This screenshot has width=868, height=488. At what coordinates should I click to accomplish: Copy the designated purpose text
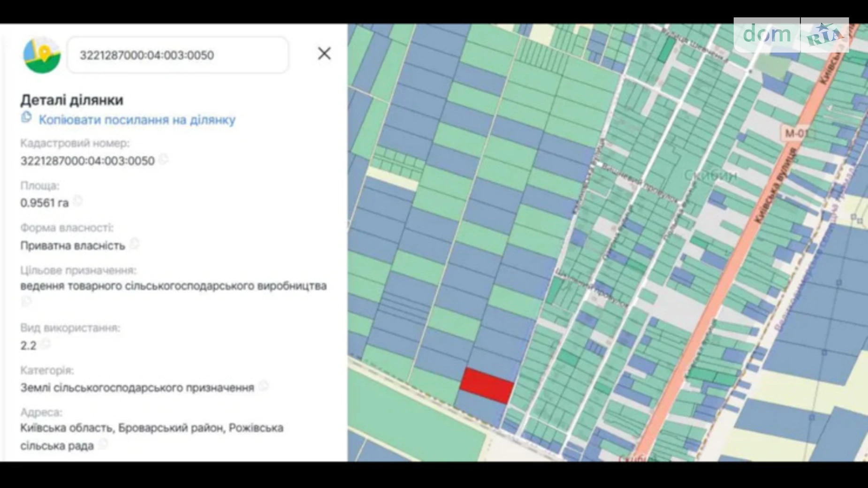(x=26, y=301)
